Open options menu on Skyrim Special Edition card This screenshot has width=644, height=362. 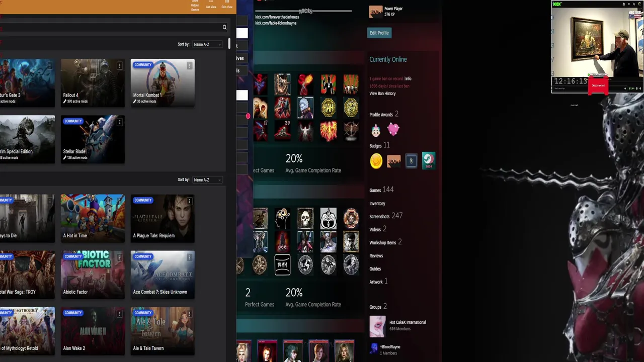49,122
